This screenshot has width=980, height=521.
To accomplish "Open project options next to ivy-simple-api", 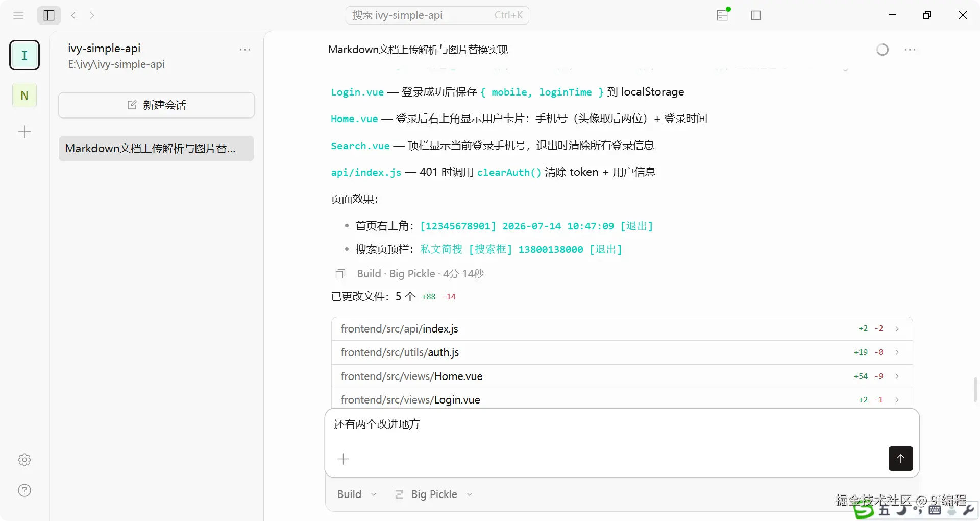I will coord(245,50).
